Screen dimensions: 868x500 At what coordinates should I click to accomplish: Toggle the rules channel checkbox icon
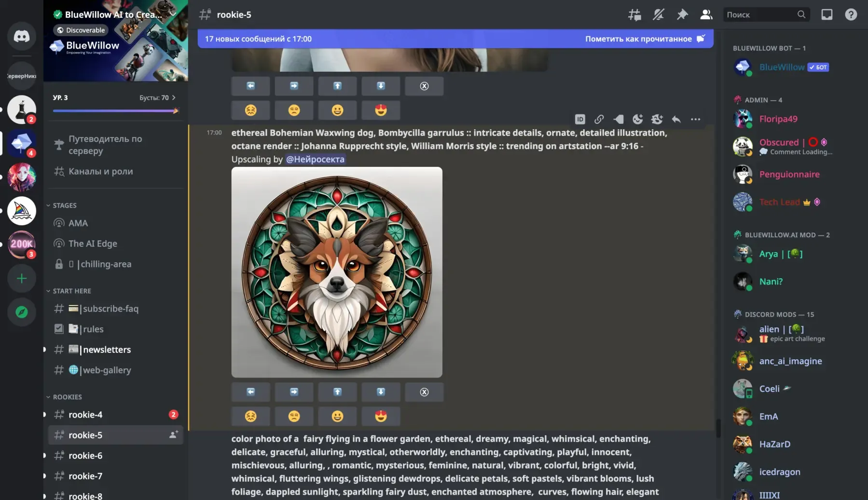59,329
